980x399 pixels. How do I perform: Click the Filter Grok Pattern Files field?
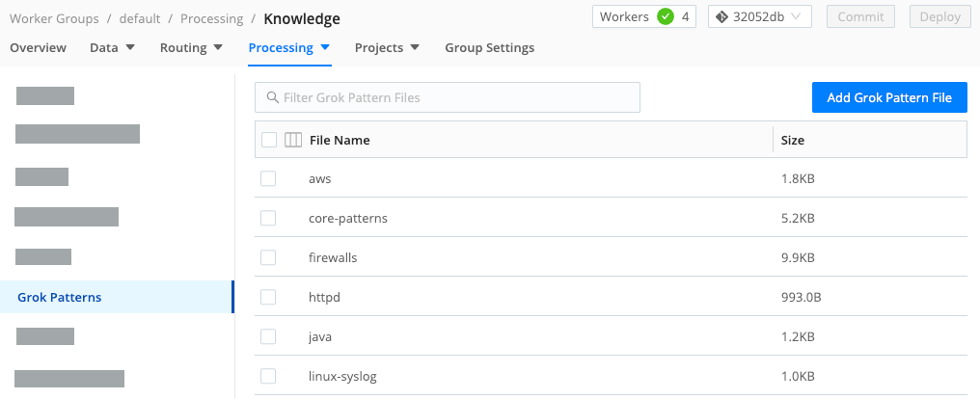click(453, 97)
